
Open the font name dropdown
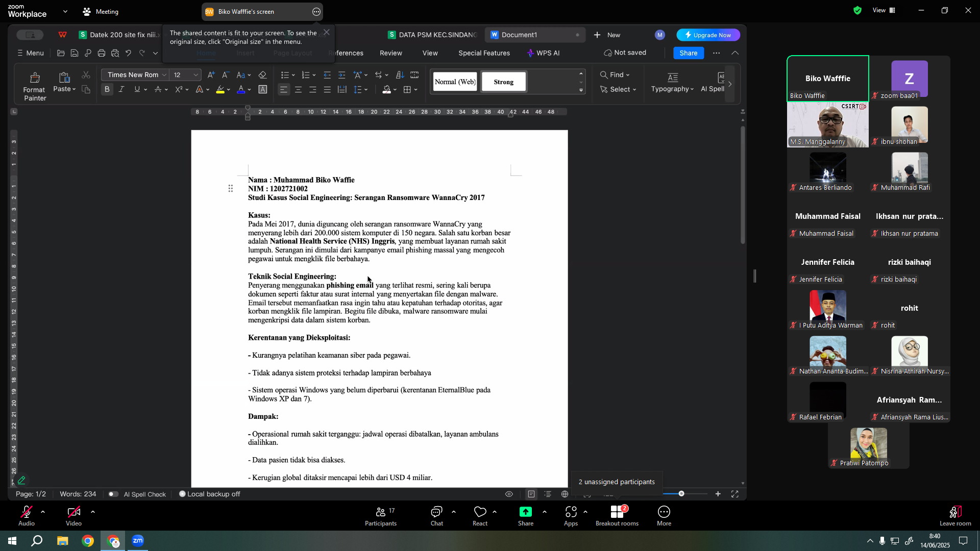pyautogui.click(x=164, y=75)
